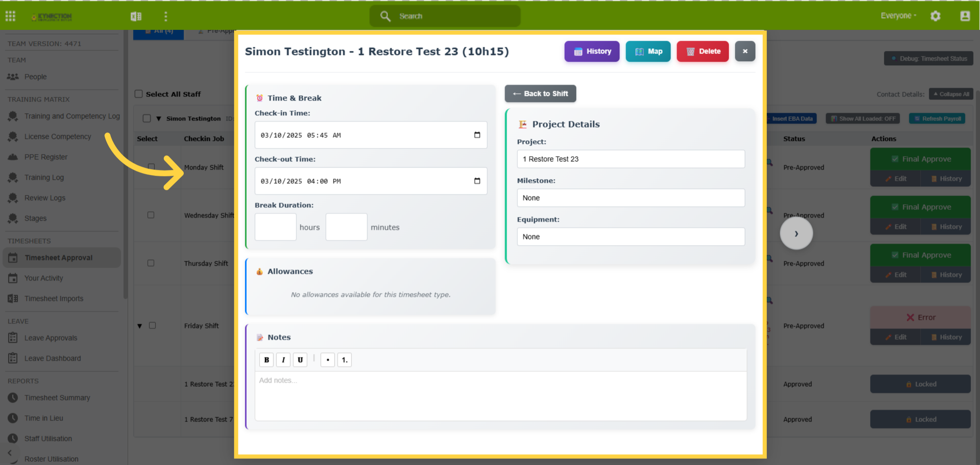Open the apps grid icon in top bar
The width and height of the screenshot is (980, 465).
click(x=10, y=16)
